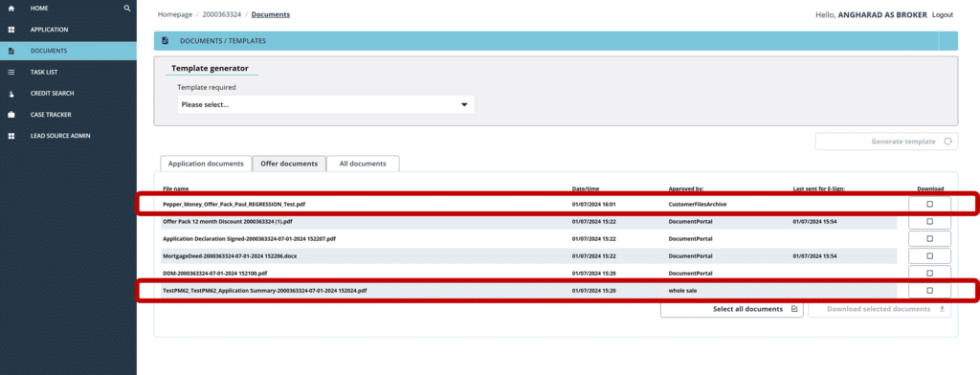Open CREDIT SEARCH section
This screenshot has height=375, width=980.
pyautogui.click(x=52, y=94)
